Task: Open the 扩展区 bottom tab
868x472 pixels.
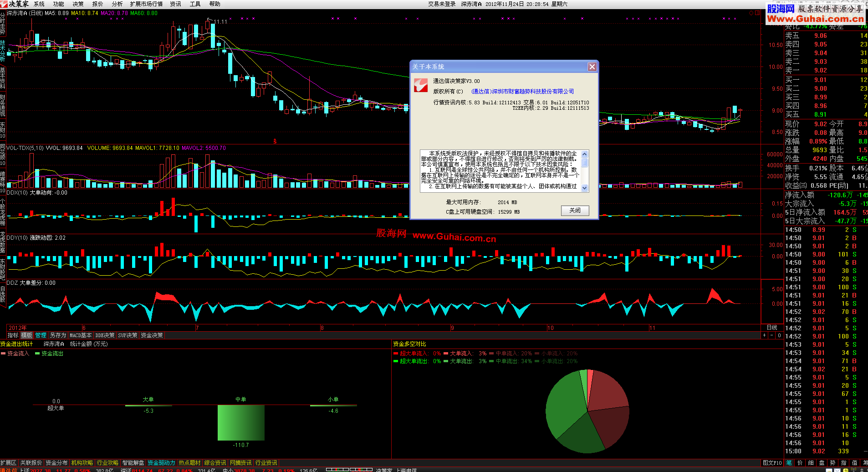Action: point(9,463)
